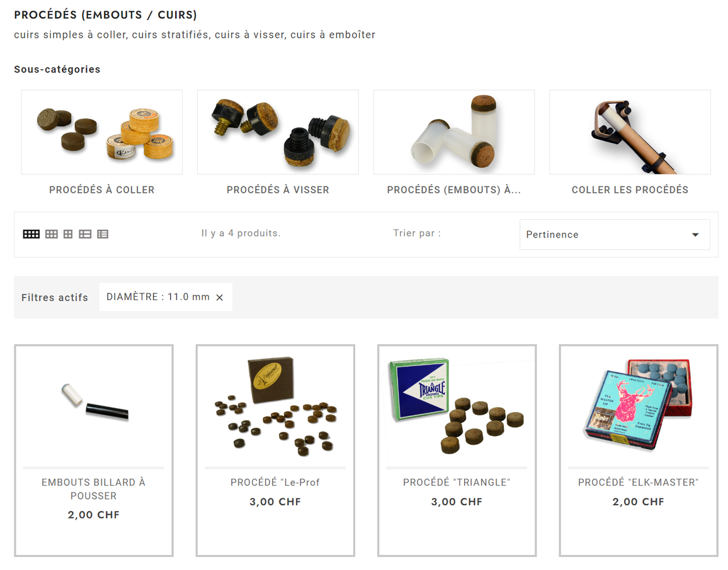Select the compact list view icon
The height and width of the screenshot is (570, 728).
pyautogui.click(x=103, y=234)
